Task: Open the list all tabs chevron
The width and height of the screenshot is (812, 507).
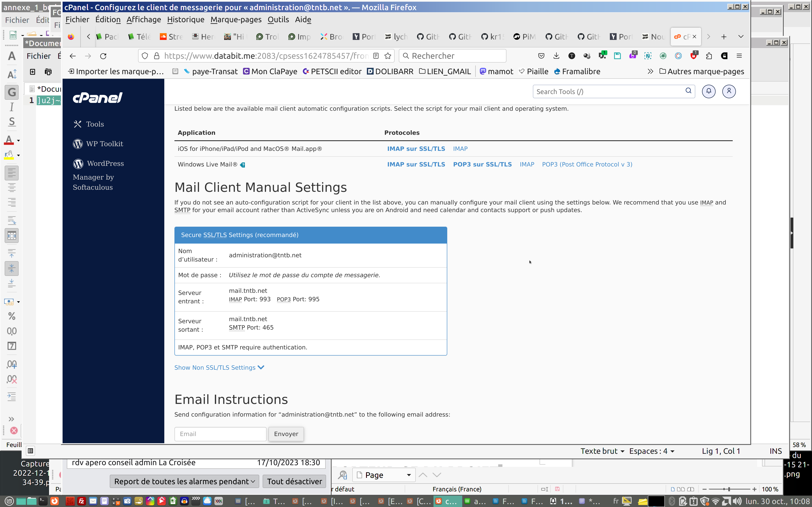Action: [x=741, y=37]
